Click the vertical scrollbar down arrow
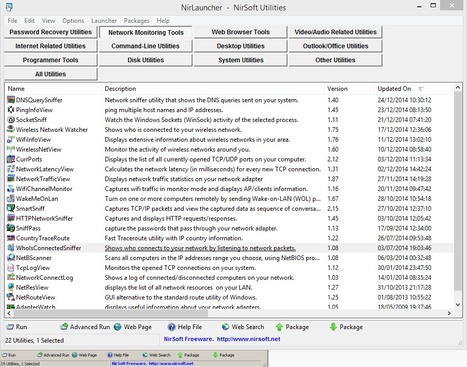 [x=458, y=304]
